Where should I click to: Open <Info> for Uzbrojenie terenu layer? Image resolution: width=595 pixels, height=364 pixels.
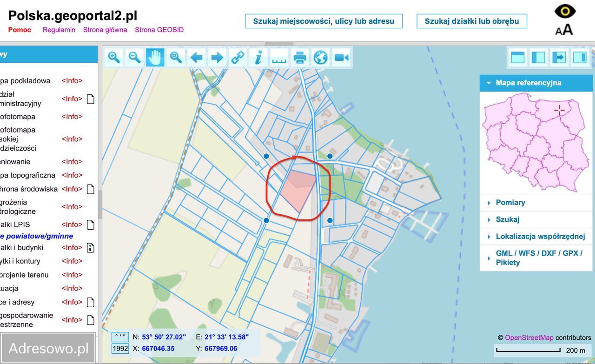pyautogui.click(x=72, y=275)
